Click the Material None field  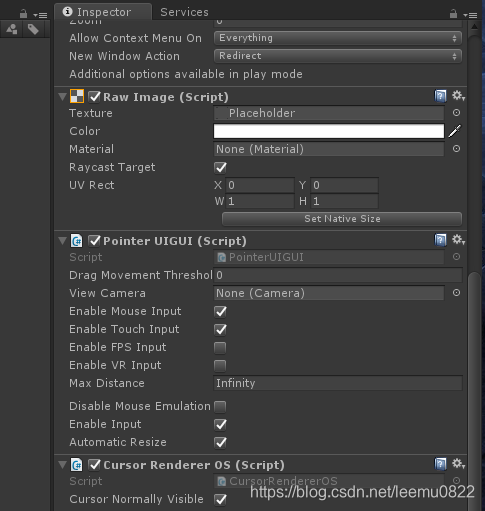click(329, 149)
